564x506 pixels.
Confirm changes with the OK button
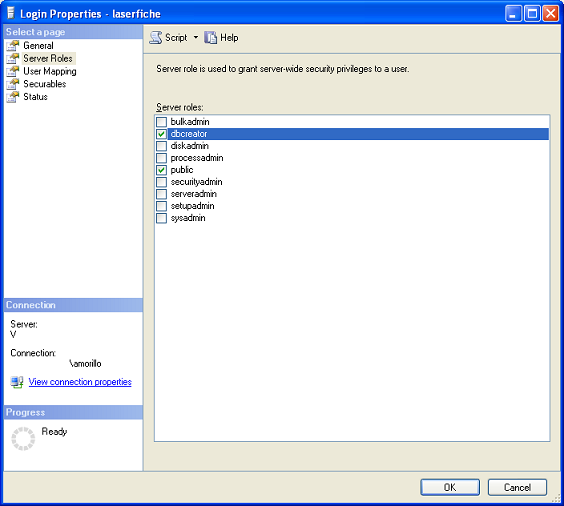point(450,487)
